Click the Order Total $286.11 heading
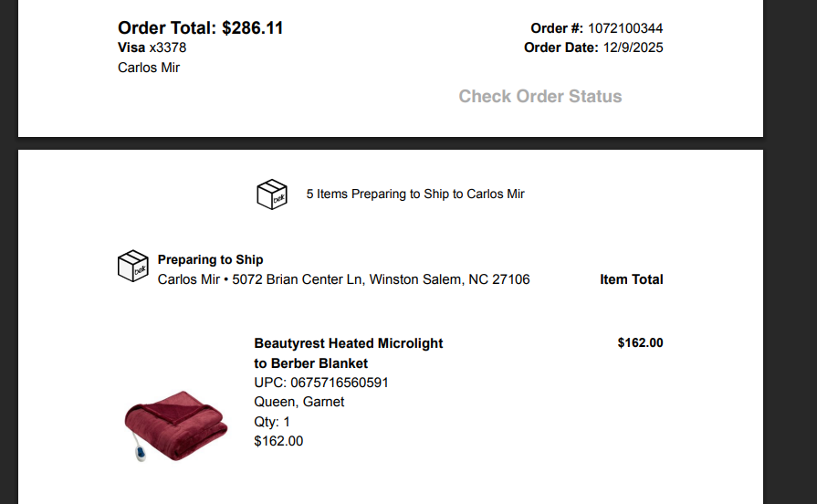This screenshot has height=504, width=817. coord(200,27)
